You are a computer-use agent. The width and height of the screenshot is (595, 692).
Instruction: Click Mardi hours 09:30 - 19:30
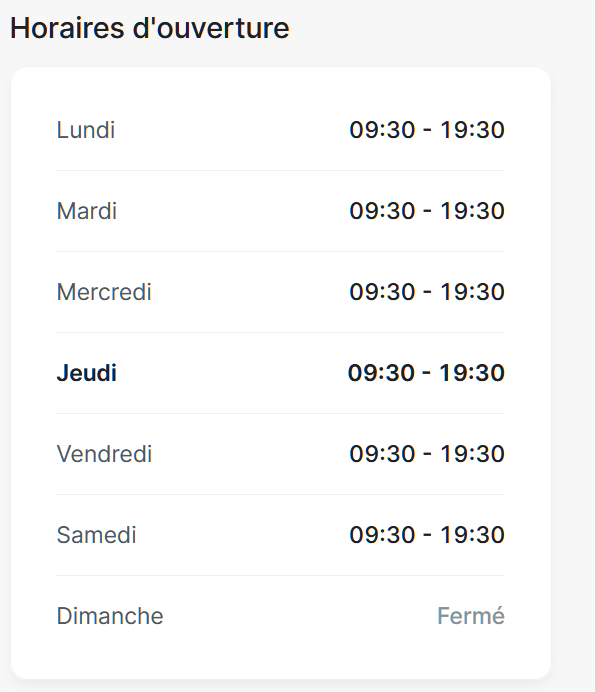427,211
